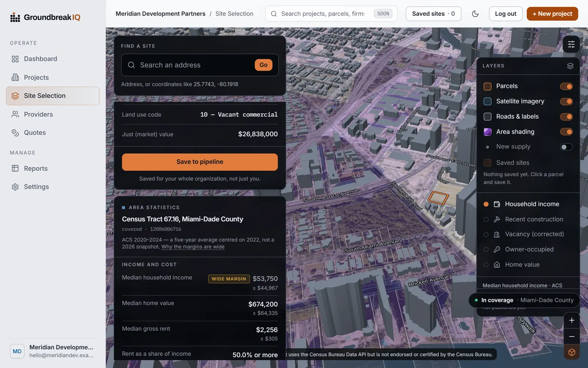Choose Home value radio option
Viewport: 588px width, 368px height.
[486, 265]
